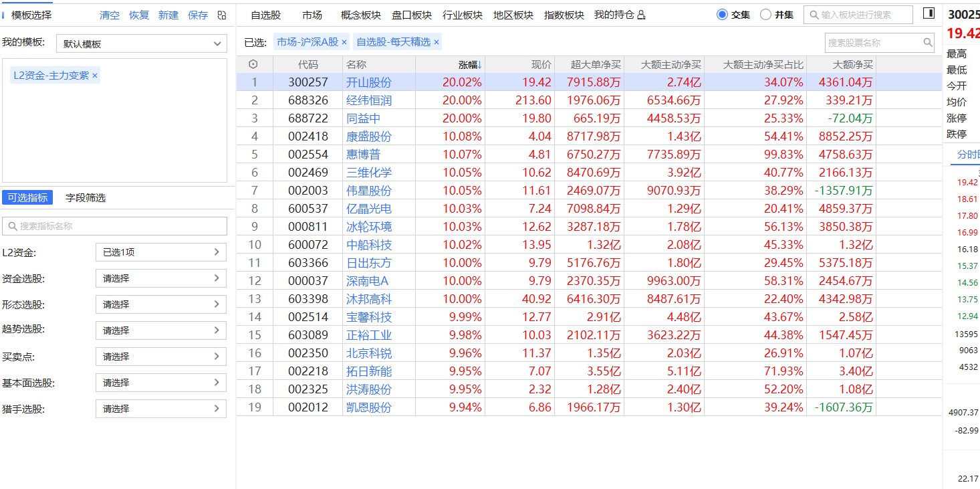Image resolution: width=980 pixels, height=489 pixels.
Task: Toggle the side panel layout icon
Action: (929, 13)
